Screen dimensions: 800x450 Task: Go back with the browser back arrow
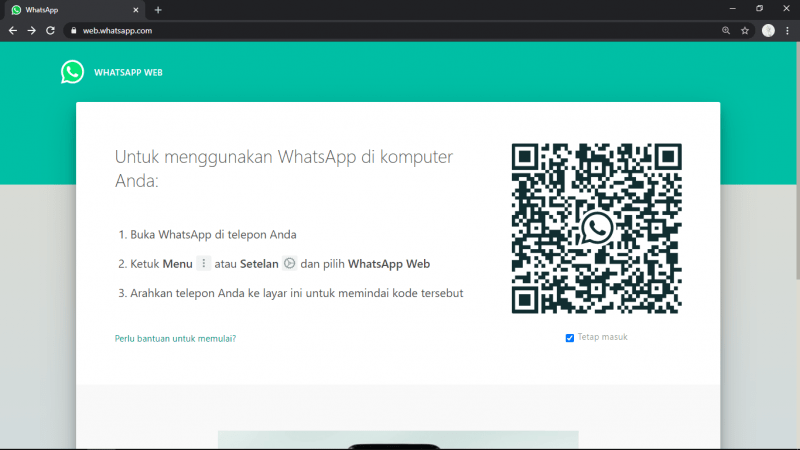13,31
